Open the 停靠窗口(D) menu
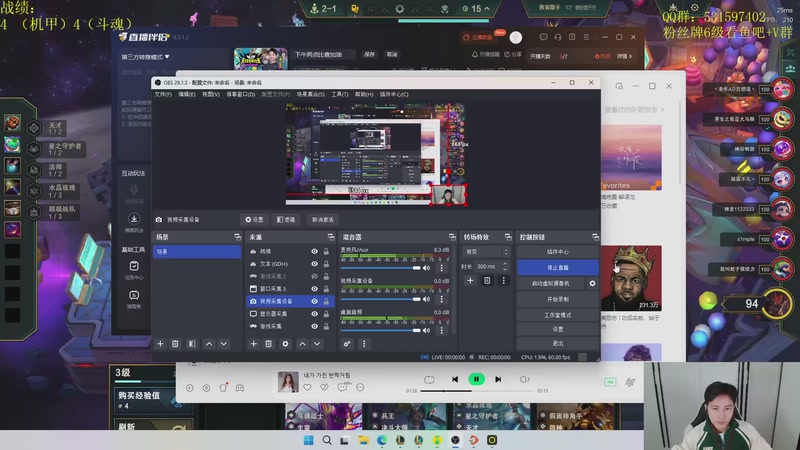The width and height of the screenshot is (800, 450). pos(241,94)
